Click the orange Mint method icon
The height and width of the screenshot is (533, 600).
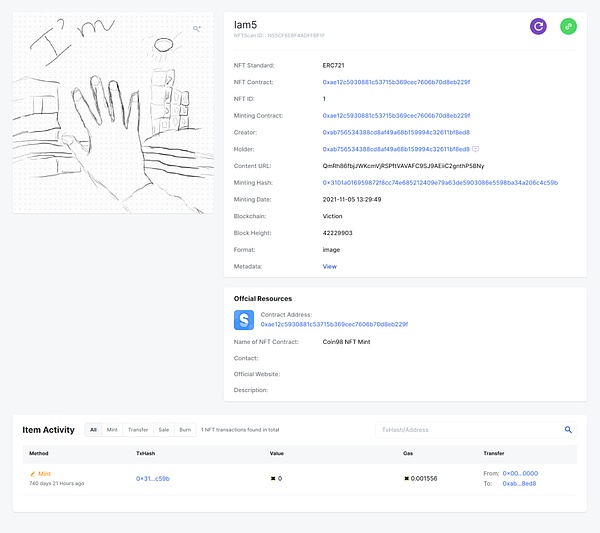[x=33, y=473]
